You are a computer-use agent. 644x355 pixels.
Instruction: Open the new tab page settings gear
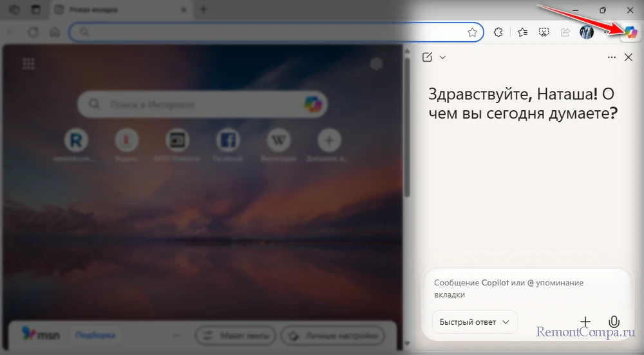[x=377, y=63]
